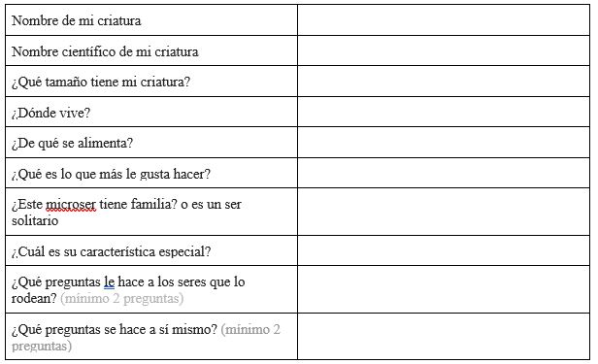The width and height of the screenshot is (598, 364).
Task: Click the 'Nombre científico de mi criatura' text
Action: tap(105, 51)
